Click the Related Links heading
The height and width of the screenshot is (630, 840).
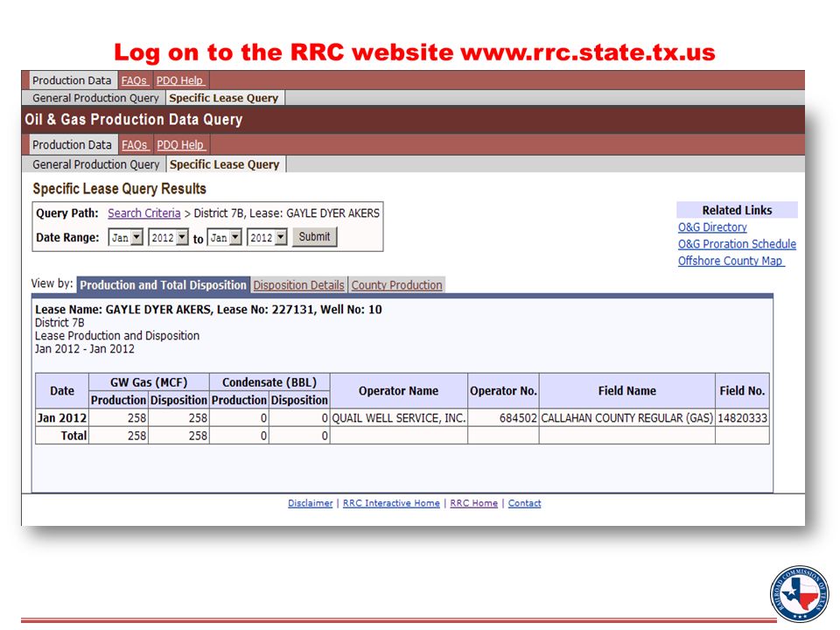737,211
